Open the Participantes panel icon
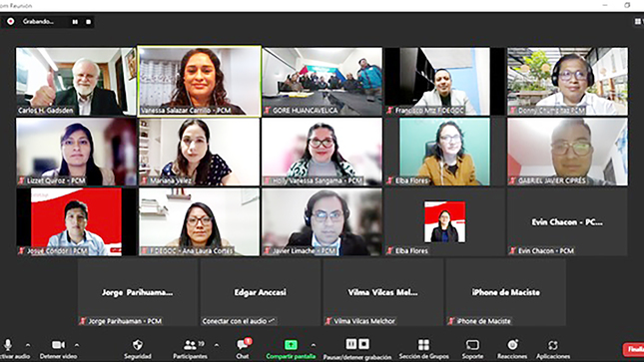 tap(190, 345)
